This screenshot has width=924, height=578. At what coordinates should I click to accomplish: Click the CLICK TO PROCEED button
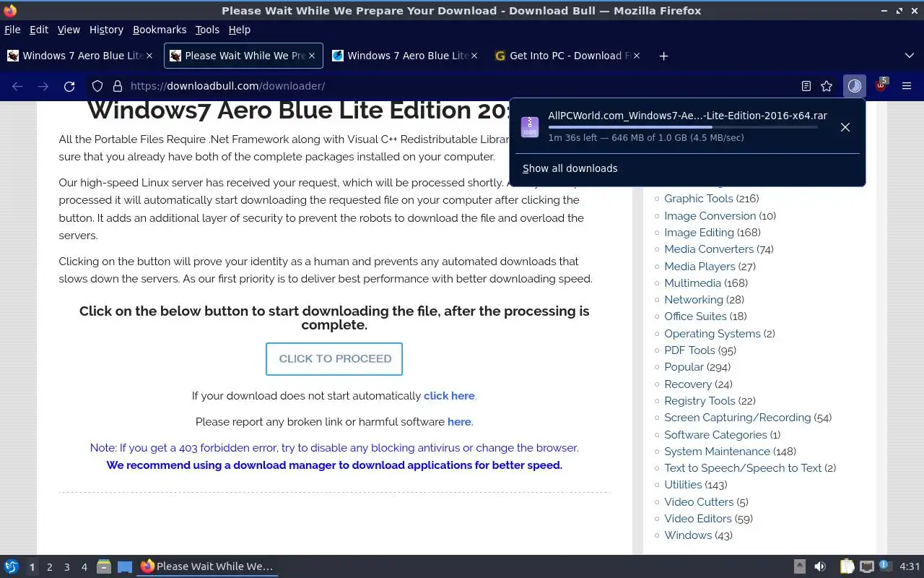[334, 359]
